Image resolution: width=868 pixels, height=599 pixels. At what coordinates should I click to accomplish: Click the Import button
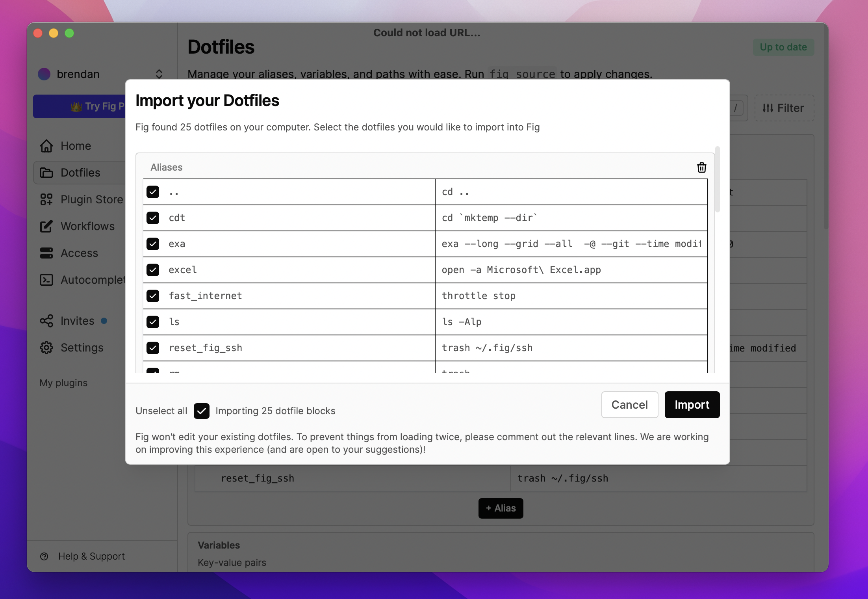692,405
